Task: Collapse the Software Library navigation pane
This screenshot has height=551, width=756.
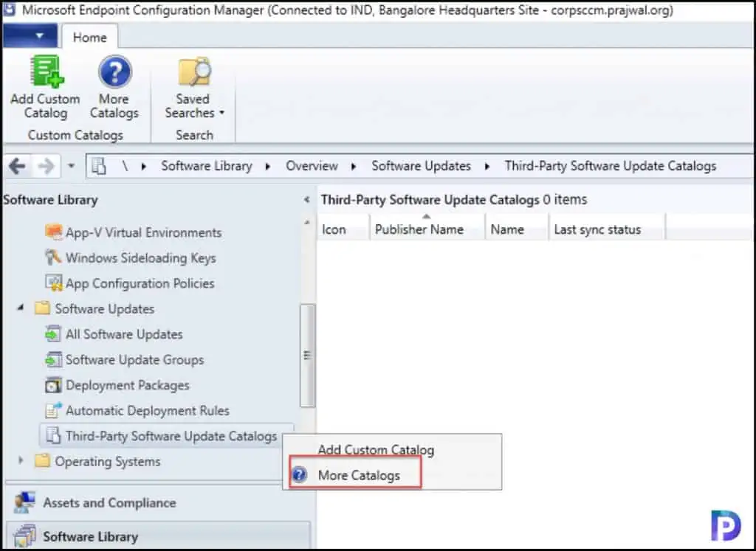Action: pyautogui.click(x=306, y=199)
